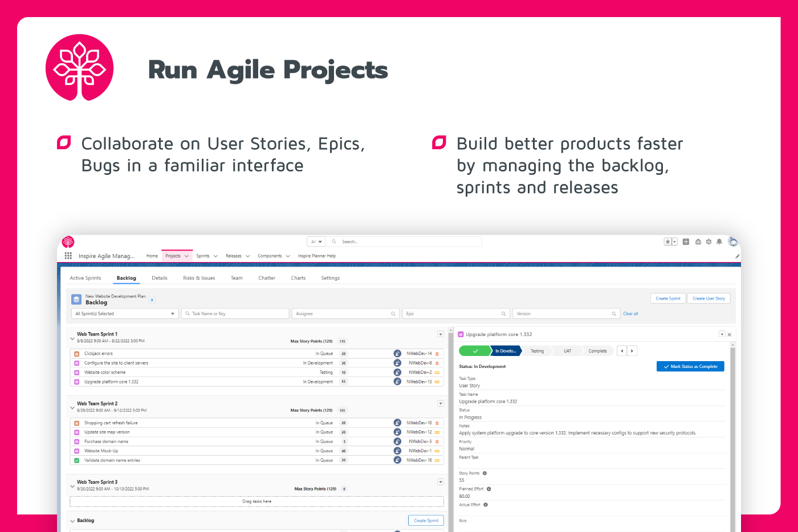This screenshot has height=532, width=798.
Task: Open the Sprints tab dropdown arrow
Action: point(215,256)
